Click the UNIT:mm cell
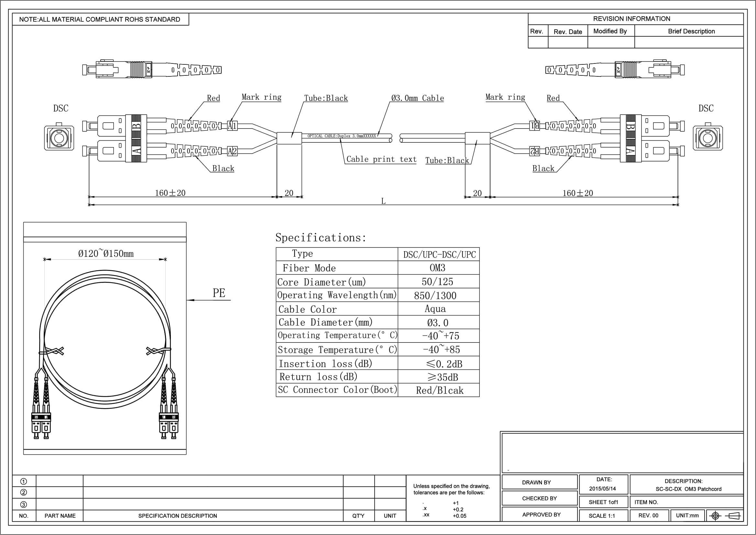 [687, 516]
